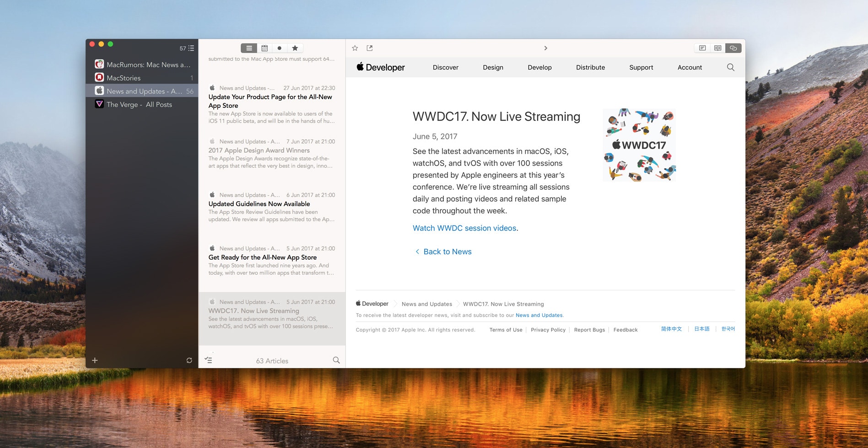The image size is (868, 448).
Task: Switch site language to Japanese
Action: point(702,329)
